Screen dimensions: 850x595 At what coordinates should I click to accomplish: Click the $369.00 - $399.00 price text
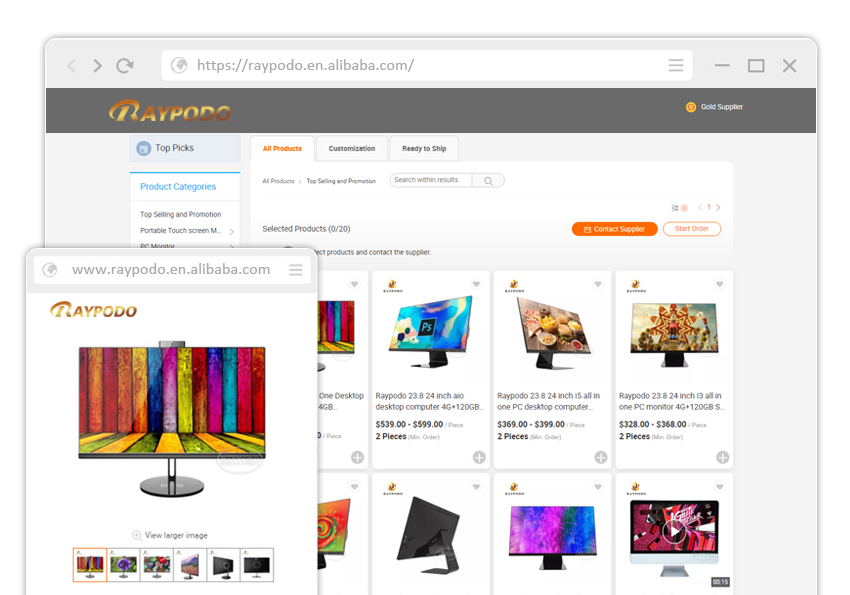[x=531, y=424]
